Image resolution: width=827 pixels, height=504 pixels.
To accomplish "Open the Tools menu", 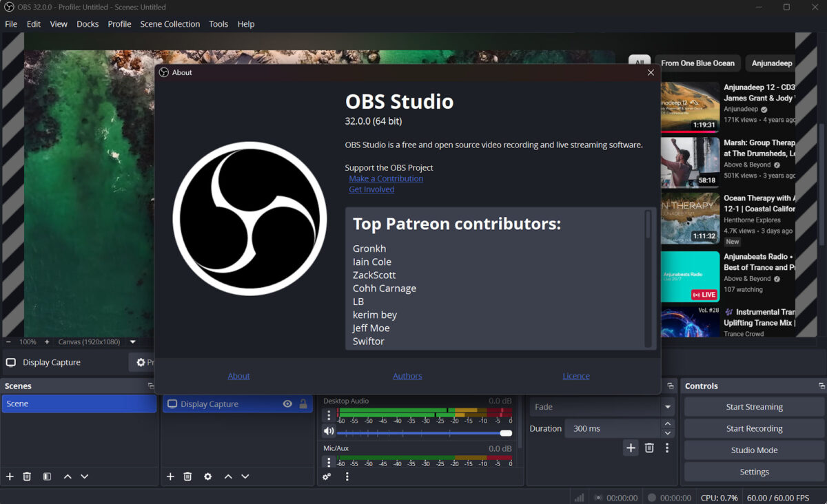I will 218,23.
